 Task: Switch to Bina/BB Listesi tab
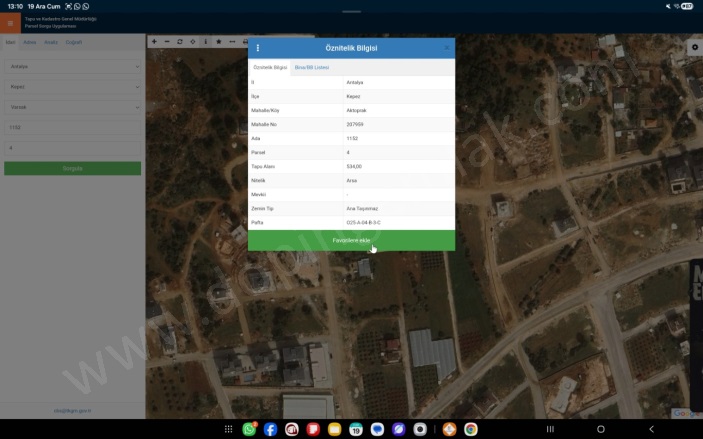[311, 67]
